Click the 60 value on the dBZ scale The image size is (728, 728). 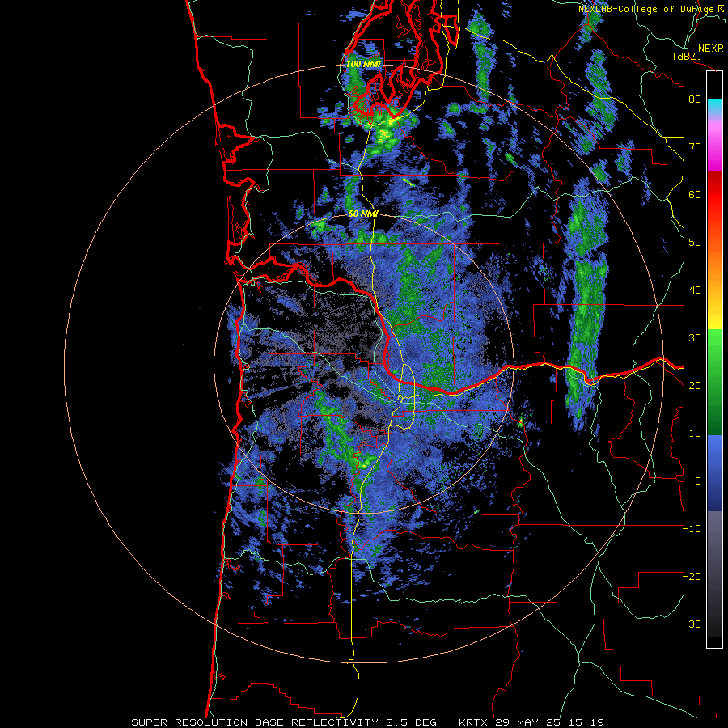click(695, 195)
